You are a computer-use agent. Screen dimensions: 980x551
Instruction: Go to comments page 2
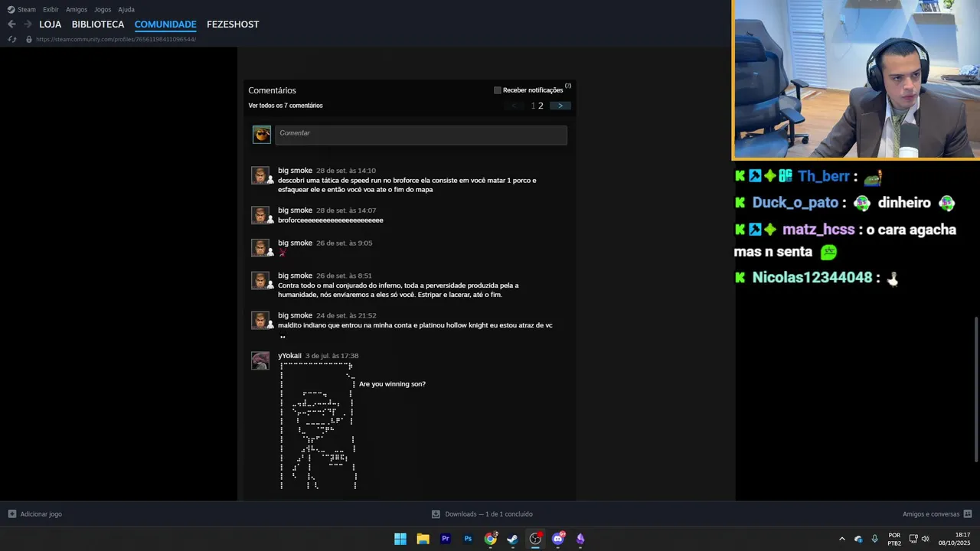[x=541, y=106]
